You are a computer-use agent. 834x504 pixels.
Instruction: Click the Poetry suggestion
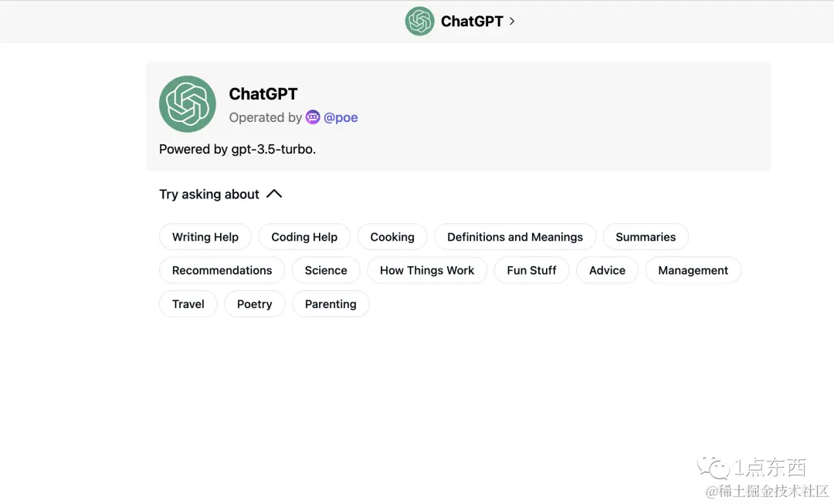tap(255, 304)
